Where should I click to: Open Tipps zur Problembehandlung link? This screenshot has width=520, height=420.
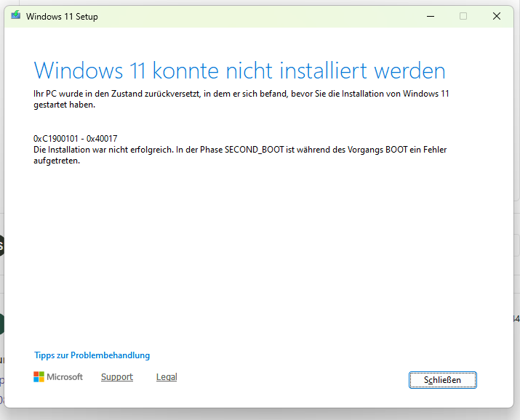pyautogui.click(x=92, y=355)
